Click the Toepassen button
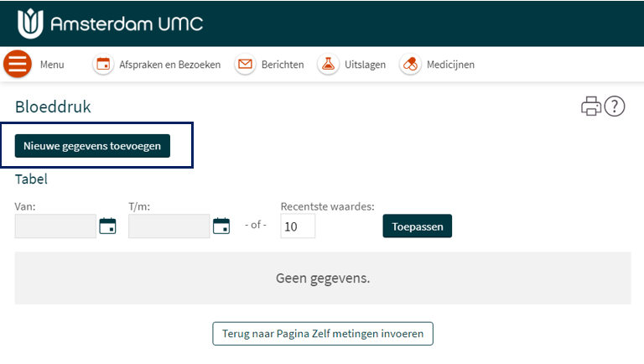 click(x=417, y=226)
